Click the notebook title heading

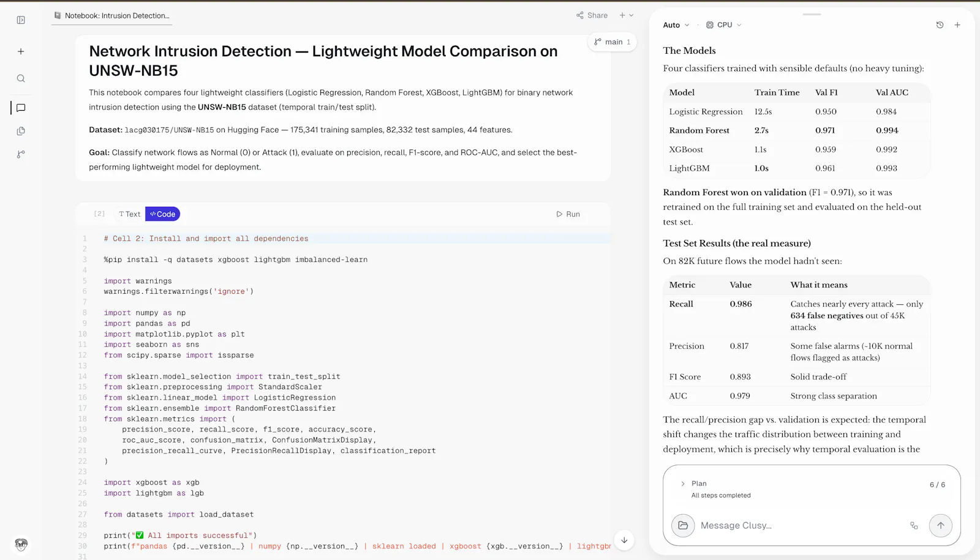pos(323,61)
